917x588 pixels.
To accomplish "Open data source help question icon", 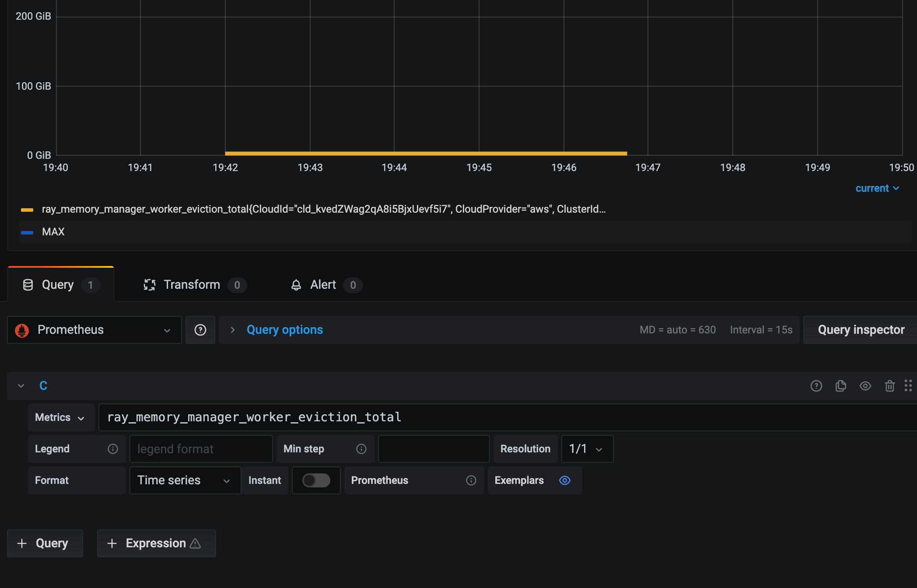I will pyautogui.click(x=200, y=330).
